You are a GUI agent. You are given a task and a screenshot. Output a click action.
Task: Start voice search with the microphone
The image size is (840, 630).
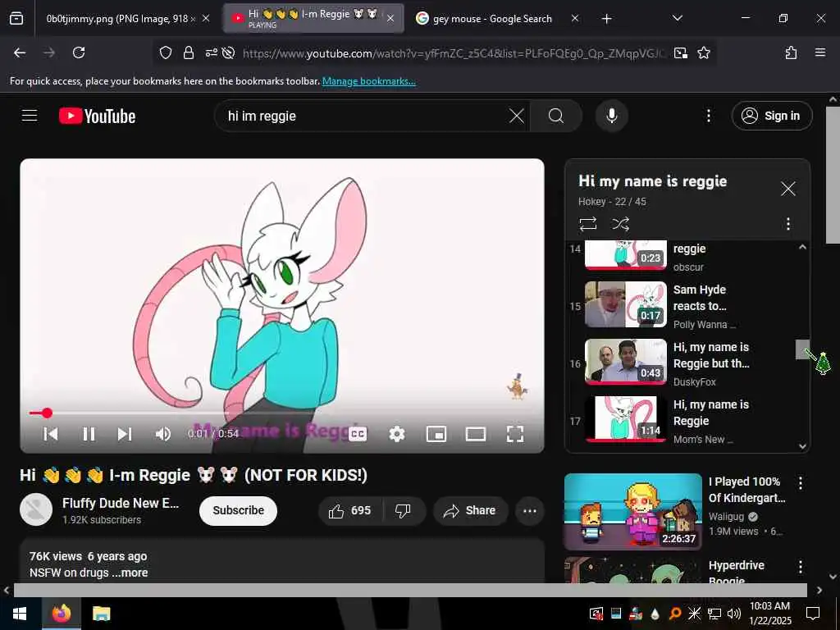(611, 116)
